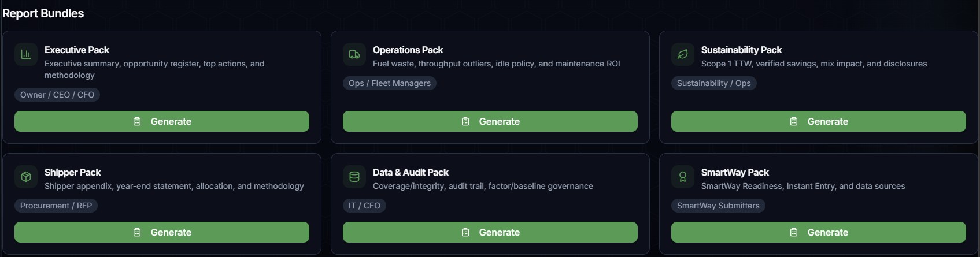
Task: Click the Shipper appendix description text
Action: (x=174, y=186)
